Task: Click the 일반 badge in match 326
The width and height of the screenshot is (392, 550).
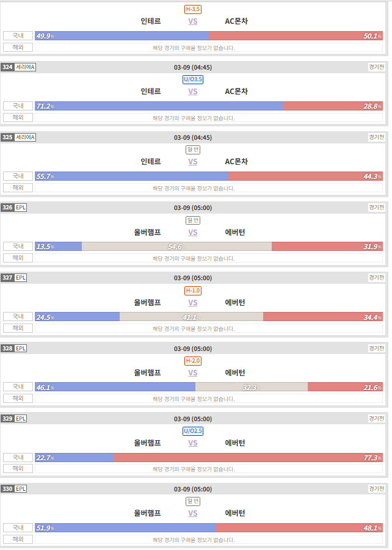Action: click(193, 220)
